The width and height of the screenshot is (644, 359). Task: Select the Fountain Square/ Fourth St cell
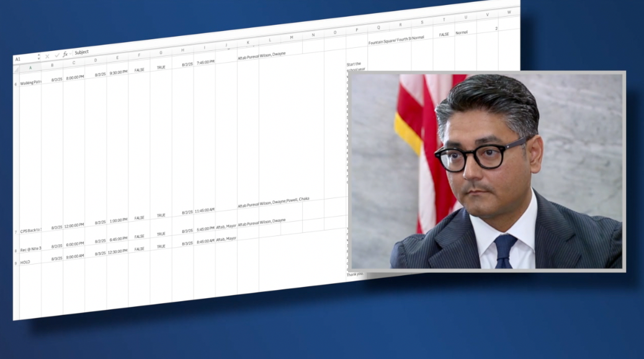389,42
